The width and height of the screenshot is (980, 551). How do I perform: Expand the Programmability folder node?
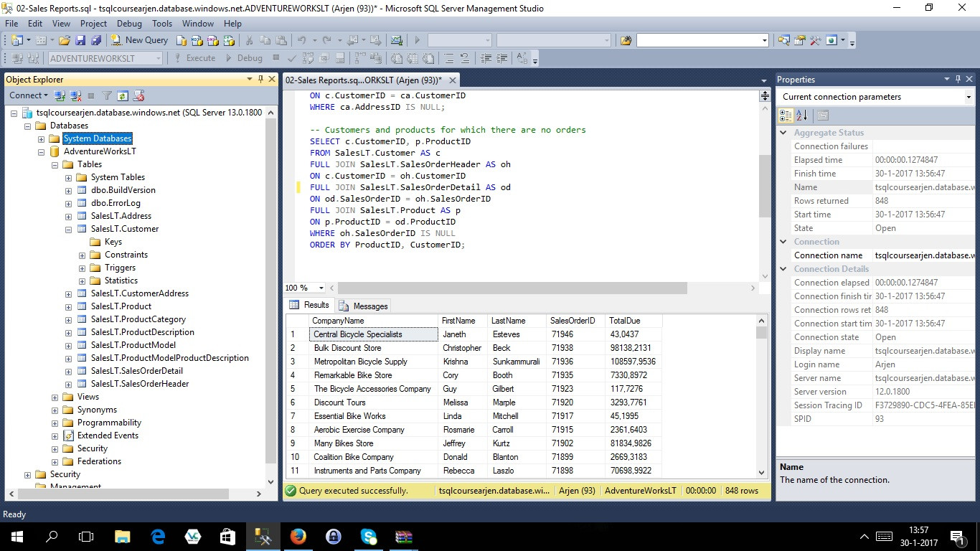(x=55, y=423)
